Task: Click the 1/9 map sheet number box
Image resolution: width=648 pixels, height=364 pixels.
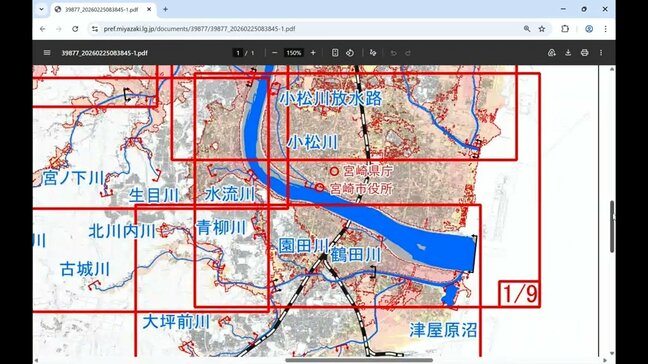Action: pos(519,294)
